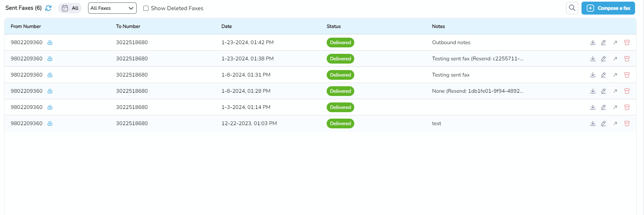
Task: Click the 'test' note cell
Action: 437,123
